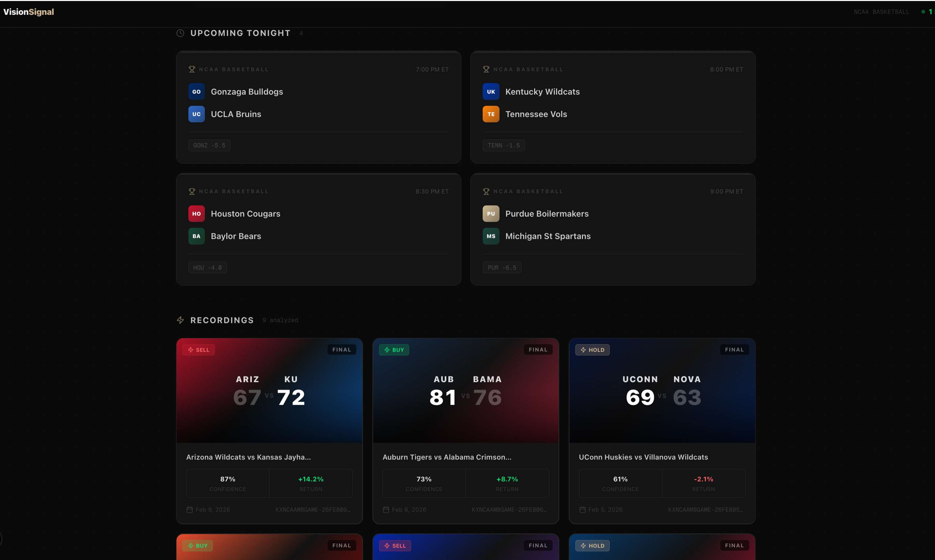The height and width of the screenshot is (560, 935).
Task: Click the Baylor Bears BA badge
Action: [x=196, y=236]
